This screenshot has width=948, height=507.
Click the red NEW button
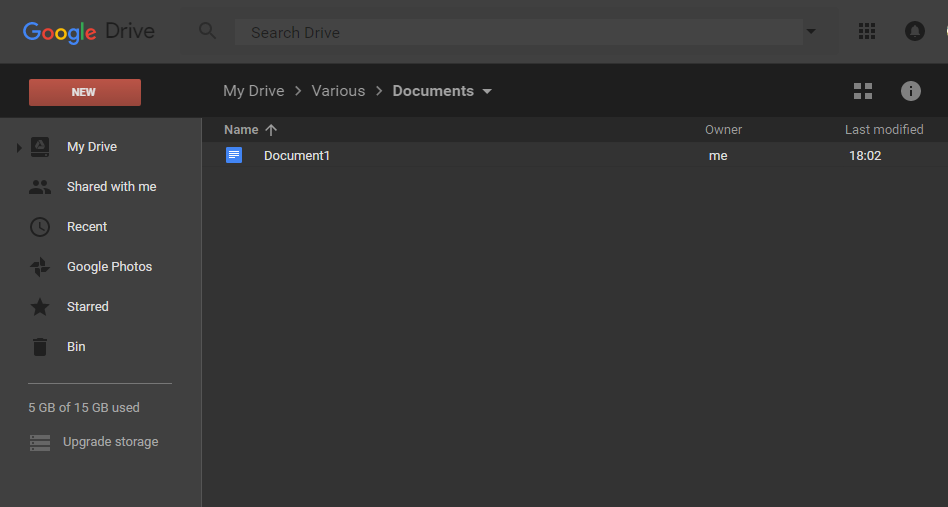point(85,92)
